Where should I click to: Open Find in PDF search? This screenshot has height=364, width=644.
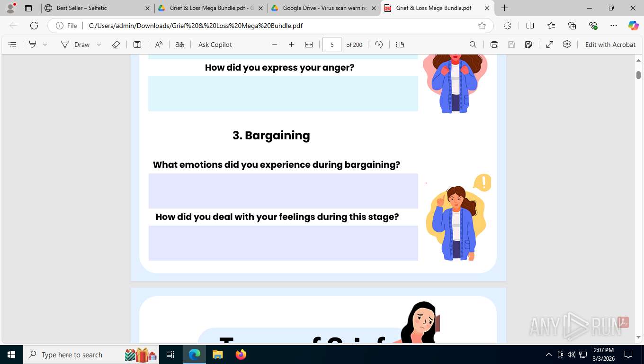click(x=473, y=45)
